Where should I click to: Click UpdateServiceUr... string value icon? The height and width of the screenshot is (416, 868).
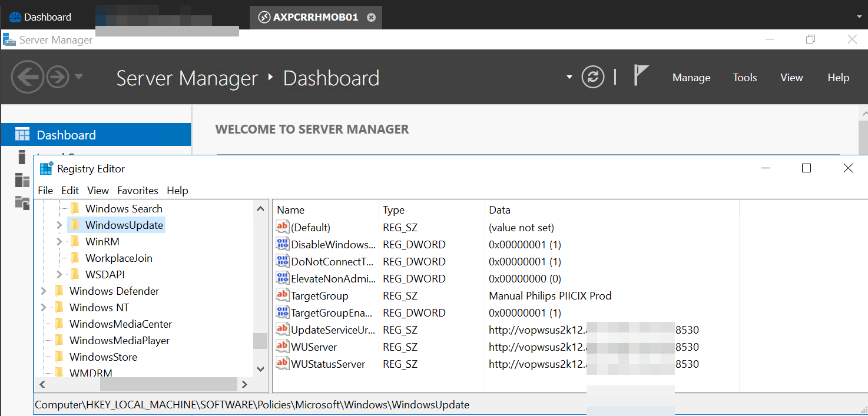point(283,330)
